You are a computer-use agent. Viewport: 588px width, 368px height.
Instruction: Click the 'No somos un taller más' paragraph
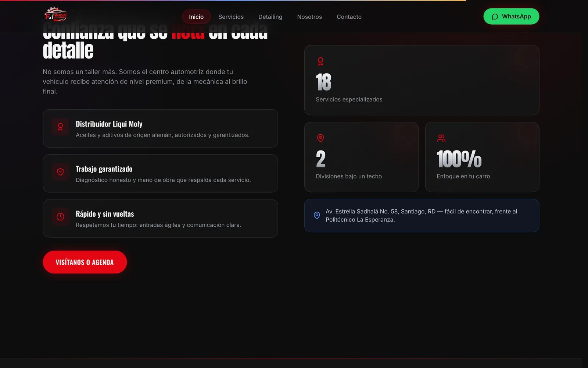tap(145, 81)
